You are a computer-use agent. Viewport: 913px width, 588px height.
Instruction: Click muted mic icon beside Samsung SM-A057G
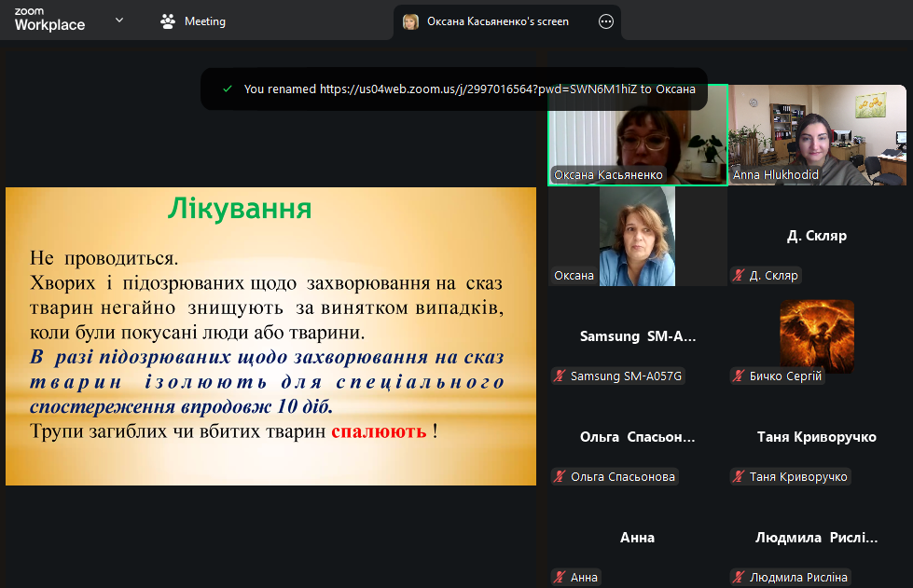(x=560, y=376)
